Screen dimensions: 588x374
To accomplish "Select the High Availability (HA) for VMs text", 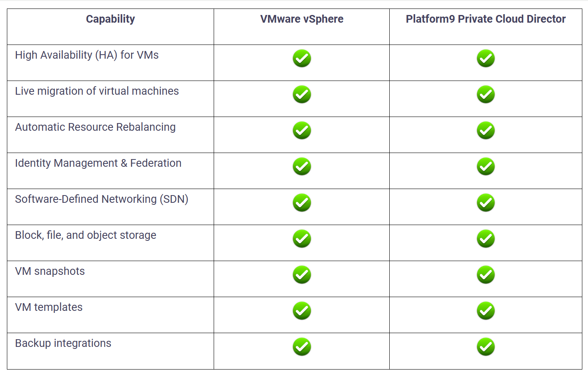I will pyautogui.click(x=87, y=55).
